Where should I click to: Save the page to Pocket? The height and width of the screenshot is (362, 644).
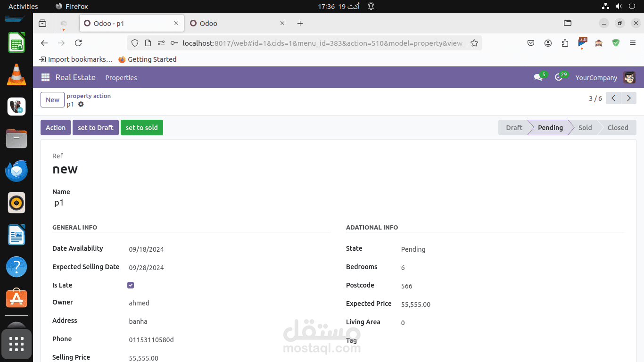click(531, 43)
